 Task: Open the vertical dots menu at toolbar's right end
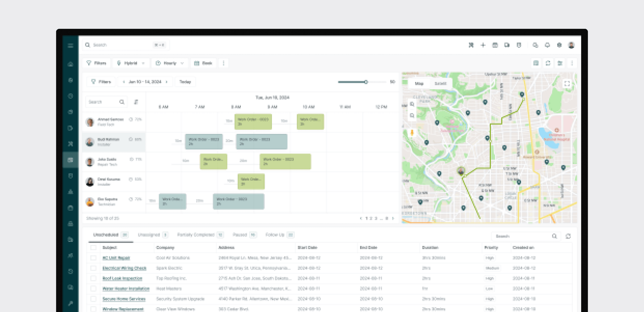pos(572,63)
